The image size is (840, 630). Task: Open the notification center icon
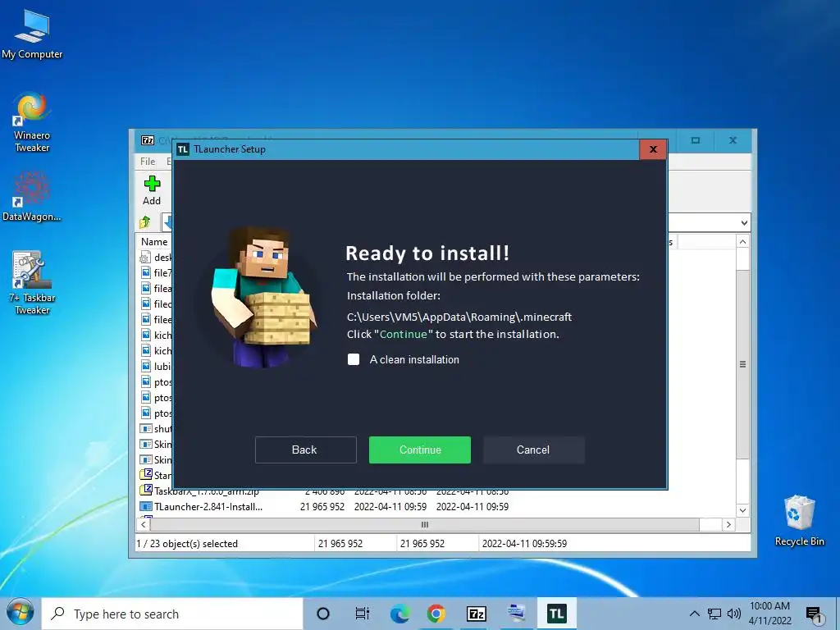814,615
